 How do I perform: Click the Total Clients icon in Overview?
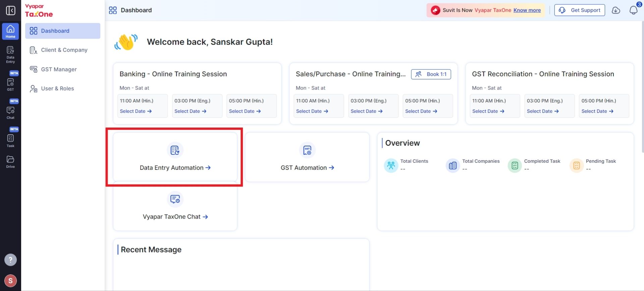pyautogui.click(x=391, y=165)
